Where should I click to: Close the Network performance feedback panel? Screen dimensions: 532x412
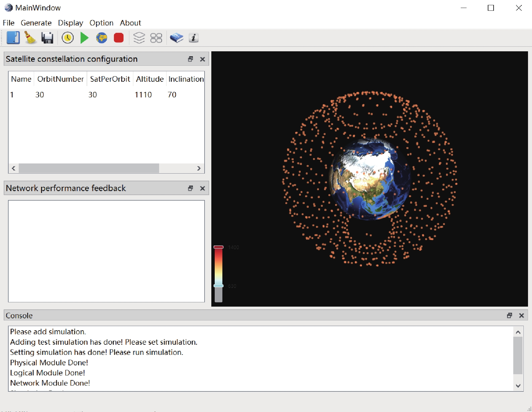coord(202,188)
